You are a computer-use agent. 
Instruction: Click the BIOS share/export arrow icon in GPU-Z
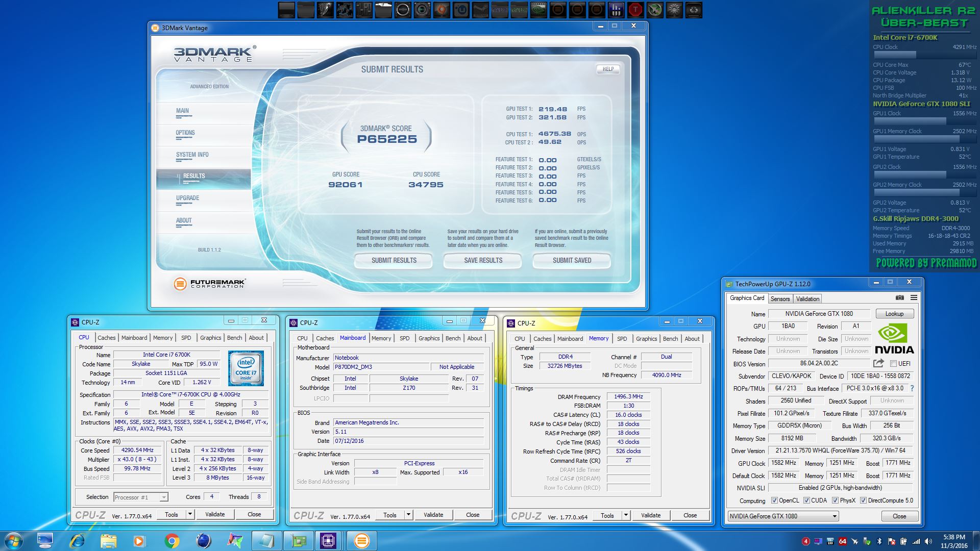[x=878, y=363]
